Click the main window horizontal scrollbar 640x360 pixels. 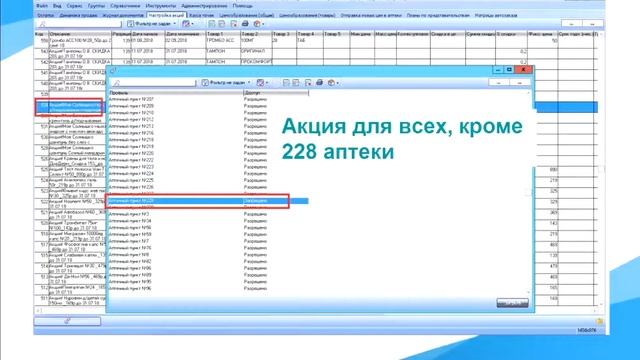(316, 311)
